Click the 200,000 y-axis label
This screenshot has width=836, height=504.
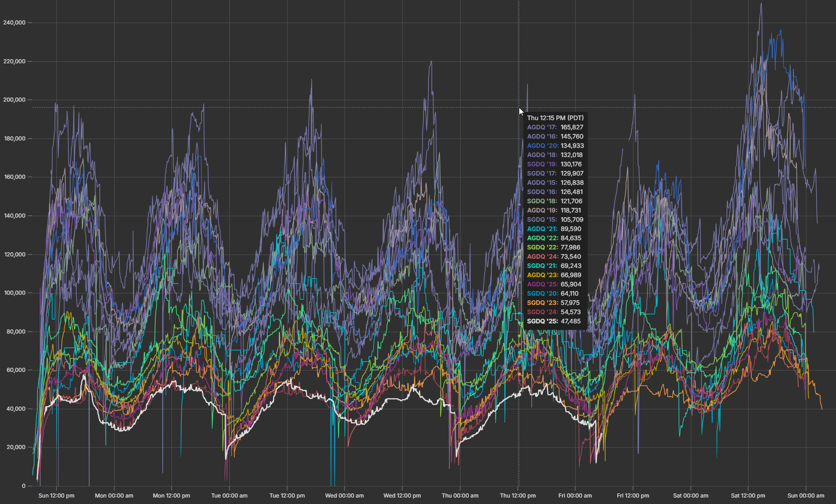click(14, 99)
